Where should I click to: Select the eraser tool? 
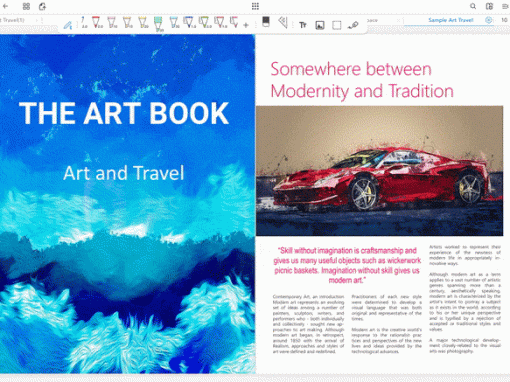click(x=266, y=22)
